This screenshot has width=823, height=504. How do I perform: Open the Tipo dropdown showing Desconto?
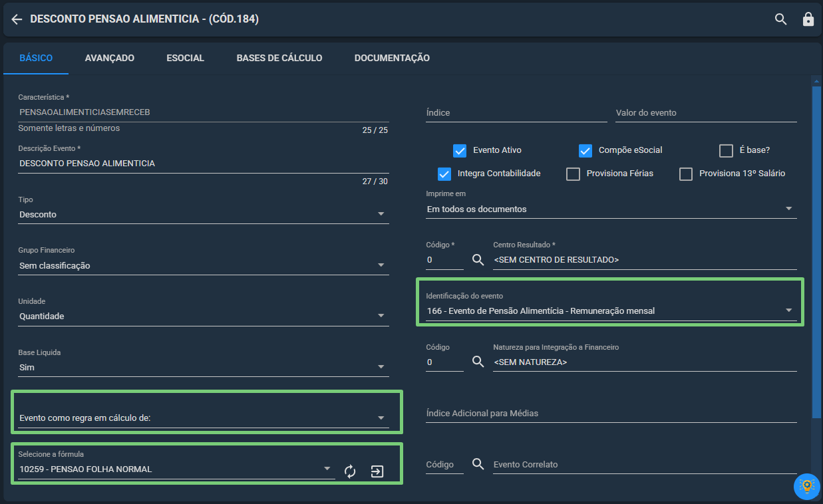pyautogui.click(x=203, y=215)
